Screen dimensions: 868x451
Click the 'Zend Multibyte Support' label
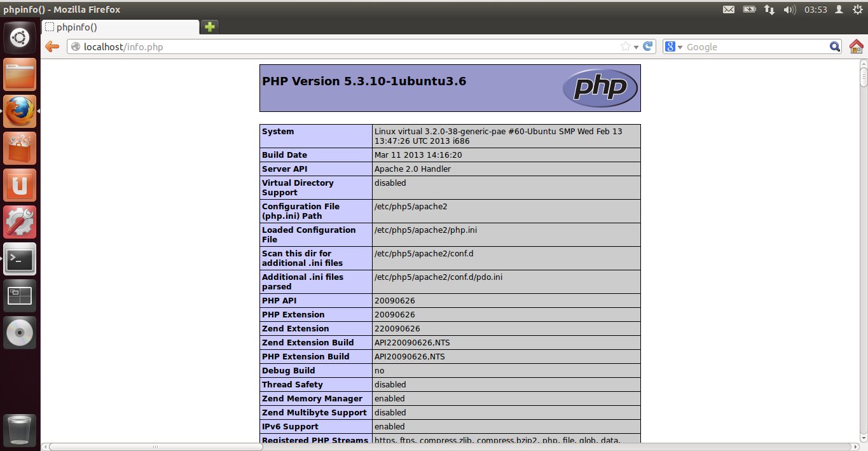[x=315, y=413]
